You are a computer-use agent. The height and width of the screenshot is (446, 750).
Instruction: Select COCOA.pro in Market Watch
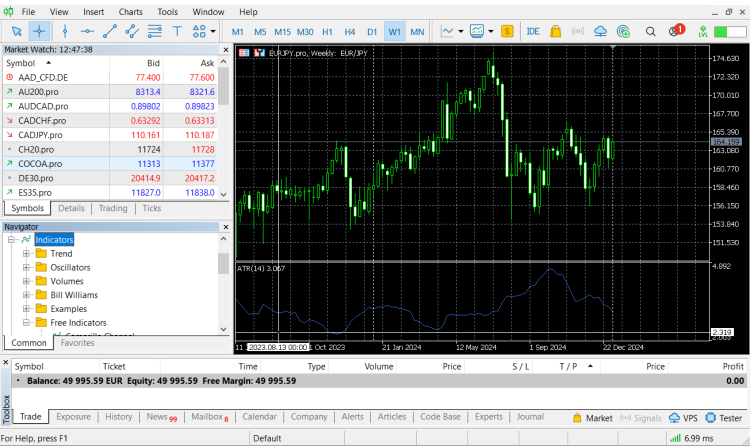40,163
